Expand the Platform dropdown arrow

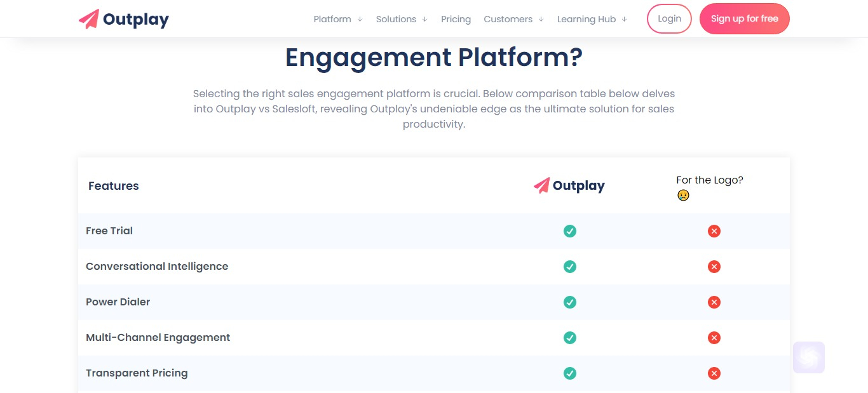pyautogui.click(x=360, y=19)
